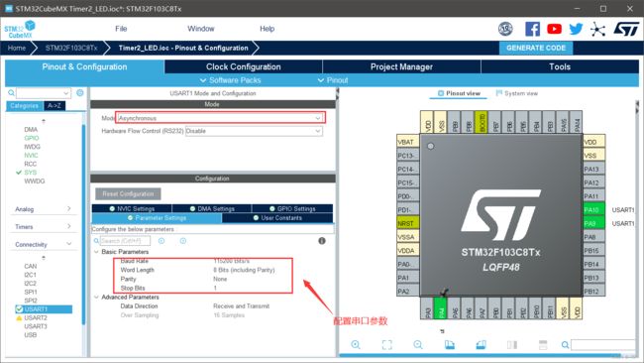Zoom in on the chip pinout view
The height and width of the screenshot is (363, 644).
356,344
